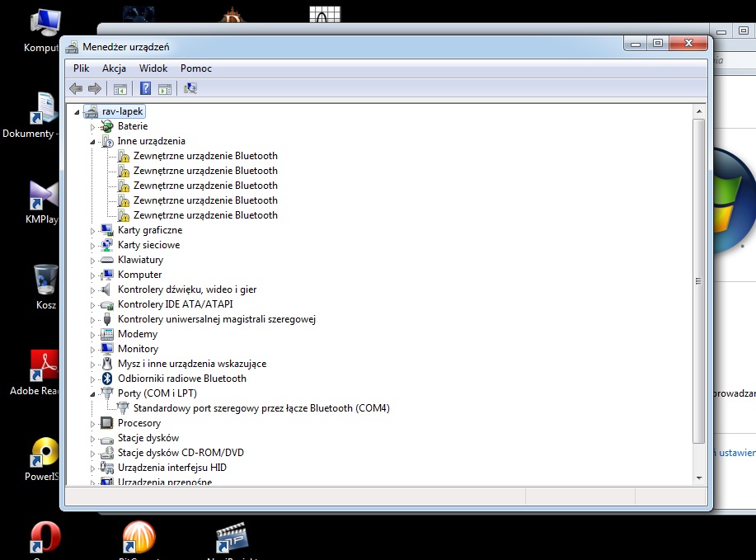This screenshot has width=756, height=560.
Task: Click the Porty (COM i LPT) port icon
Action: click(107, 393)
